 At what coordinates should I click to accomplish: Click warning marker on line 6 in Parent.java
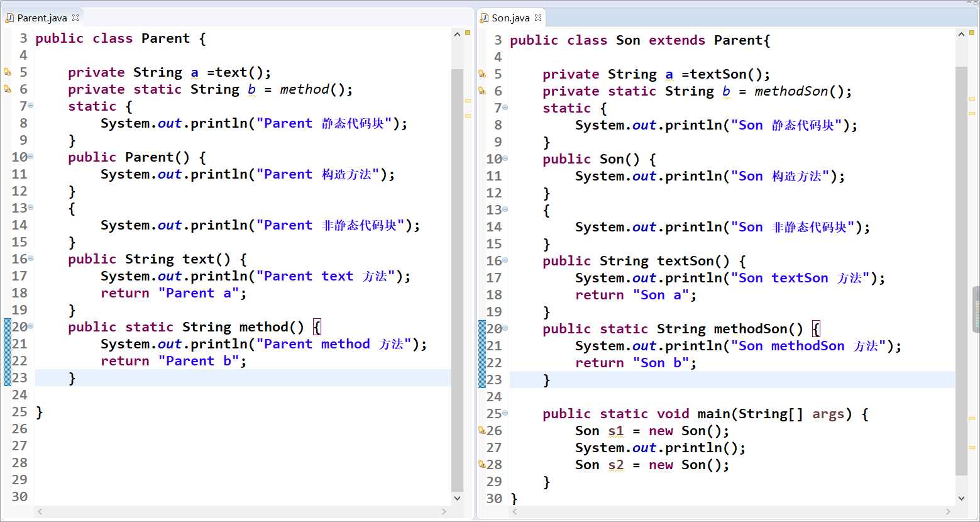[8, 89]
